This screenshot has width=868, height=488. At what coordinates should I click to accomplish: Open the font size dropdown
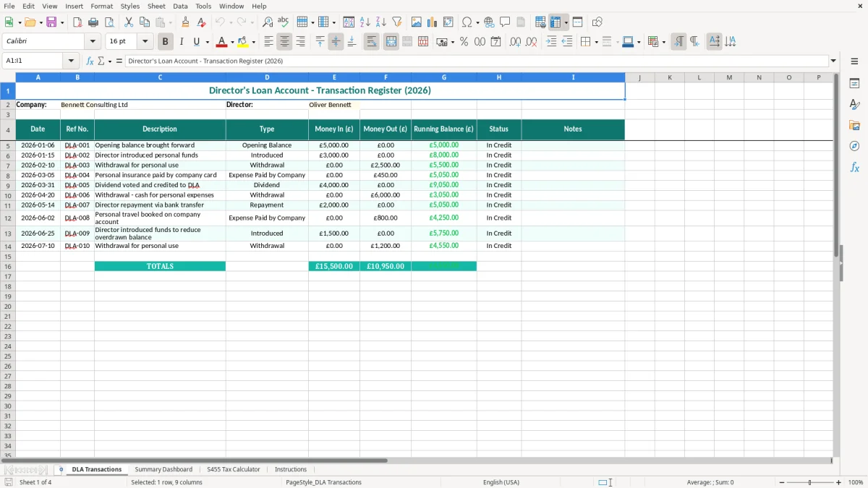pyautogui.click(x=145, y=42)
